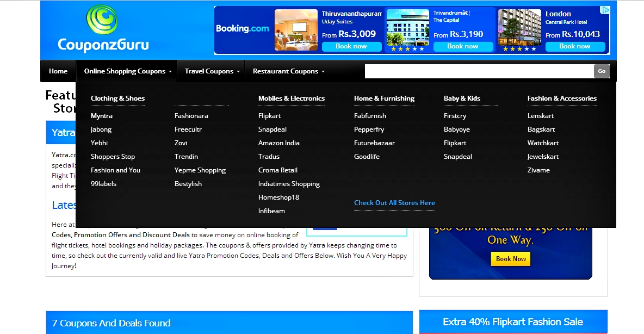This screenshot has width=644, height=334.
Task: Open Zivame store link
Action: pyautogui.click(x=538, y=170)
